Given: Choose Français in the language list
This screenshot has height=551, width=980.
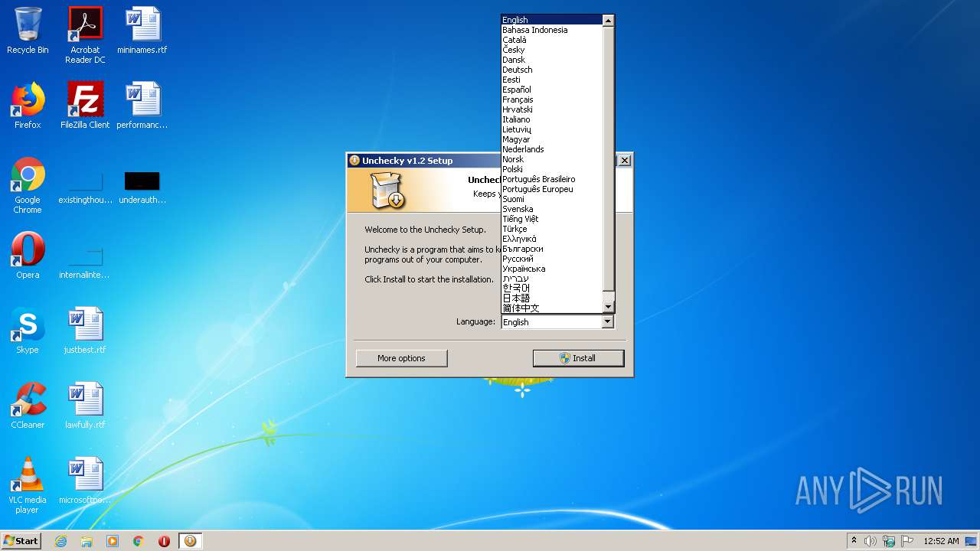Looking at the screenshot, I should (x=551, y=99).
